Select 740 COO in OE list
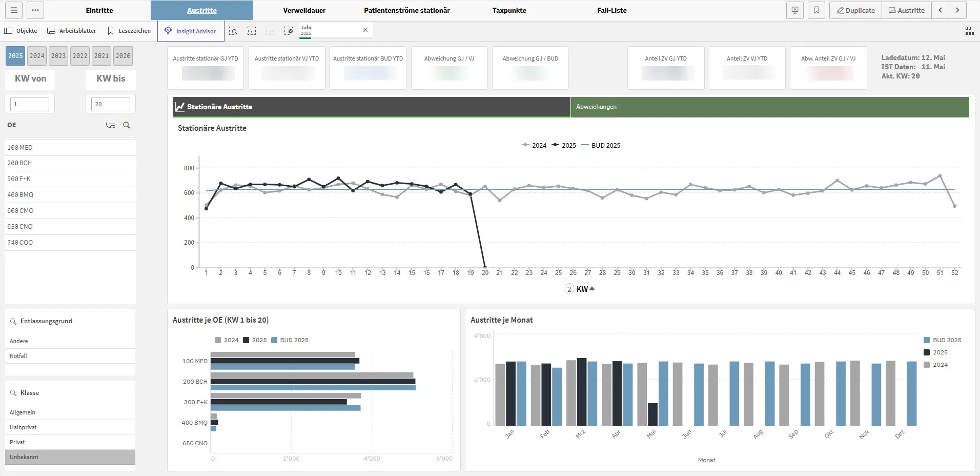The height and width of the screenshot is (476, 980). tap(70, 243)
